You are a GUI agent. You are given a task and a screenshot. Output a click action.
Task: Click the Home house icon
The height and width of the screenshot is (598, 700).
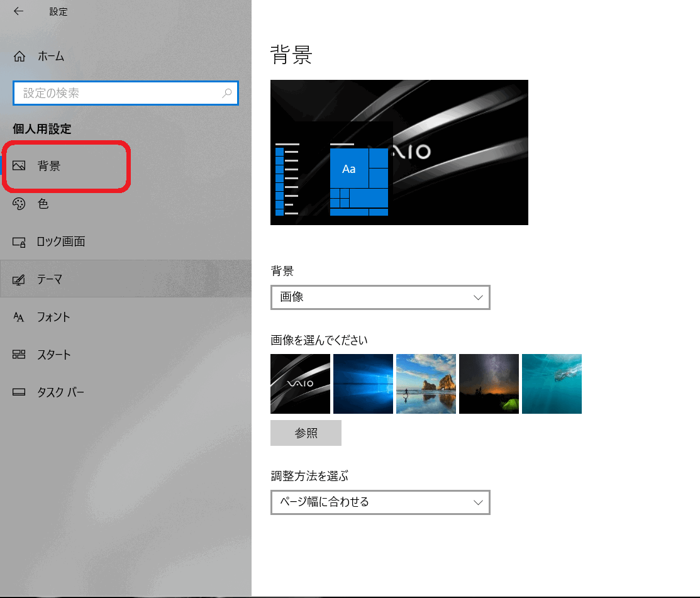(19, 56)
